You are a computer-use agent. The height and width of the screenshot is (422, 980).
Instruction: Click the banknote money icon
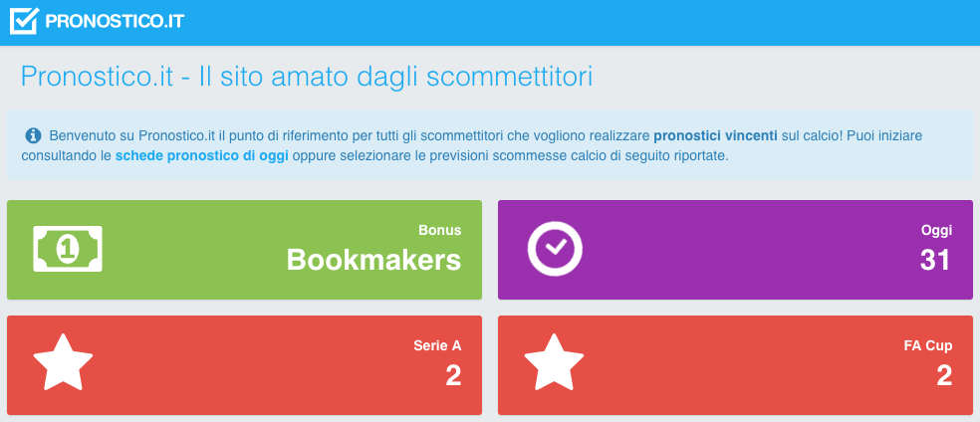tap(68, 249)
